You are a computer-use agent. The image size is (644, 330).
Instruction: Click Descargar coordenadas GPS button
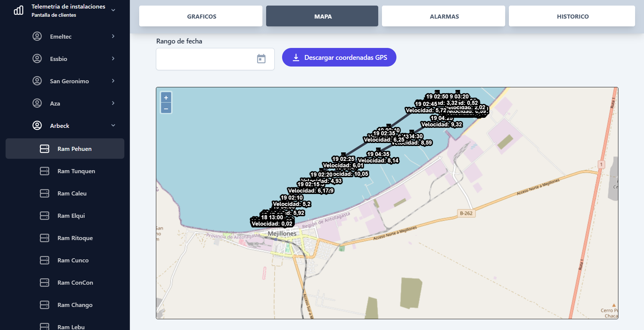point(339,57)
